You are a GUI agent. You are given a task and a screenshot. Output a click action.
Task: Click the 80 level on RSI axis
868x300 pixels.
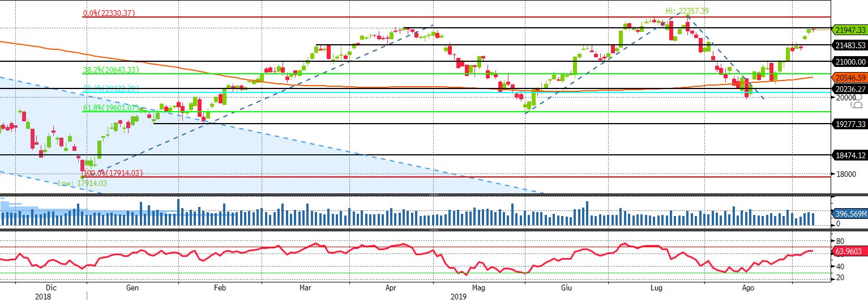pyautogui.click(x=840, y=241)
